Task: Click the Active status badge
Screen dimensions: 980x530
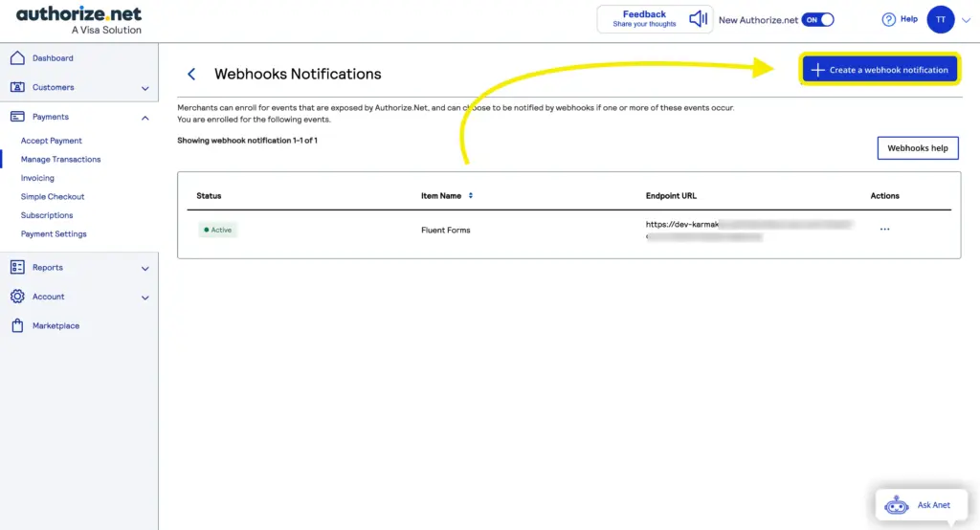Action: point(217,230)
